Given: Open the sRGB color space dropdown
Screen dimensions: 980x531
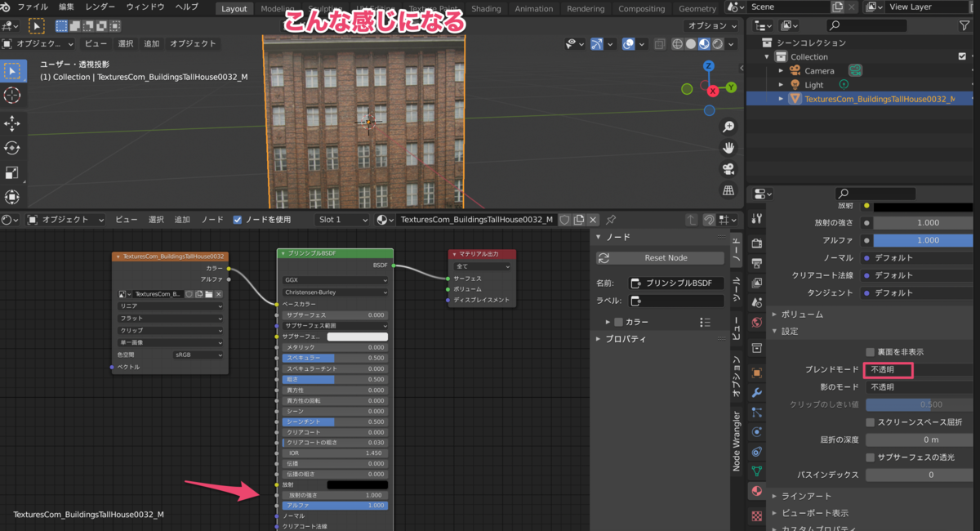Looking at the screenshot, I should pyautogui.click(x=198, y=355).
